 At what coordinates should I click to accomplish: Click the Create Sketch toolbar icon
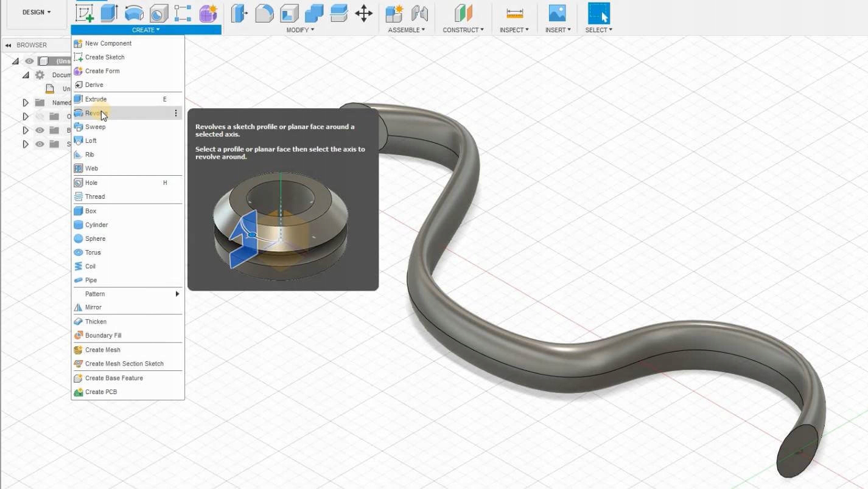pyautogui.click(x=84, y=13)
